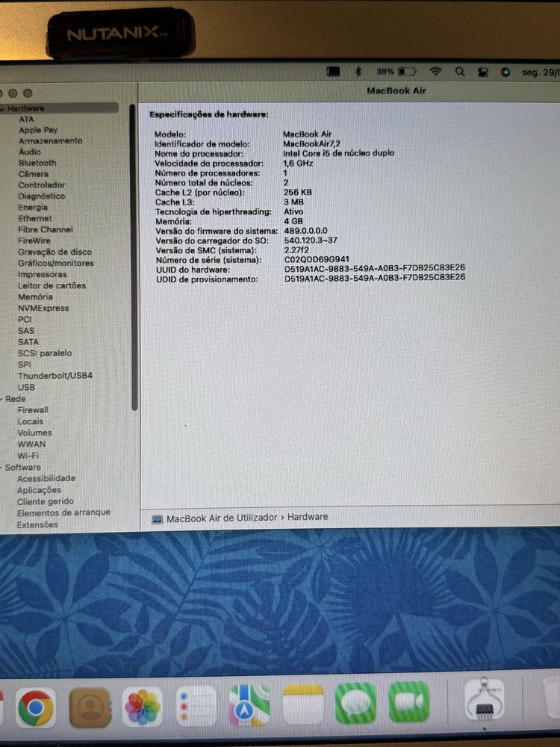The width and height of the screenshot is (560, 747).
Task: Select Elementos de arranque item
Action: click(63, 513)
